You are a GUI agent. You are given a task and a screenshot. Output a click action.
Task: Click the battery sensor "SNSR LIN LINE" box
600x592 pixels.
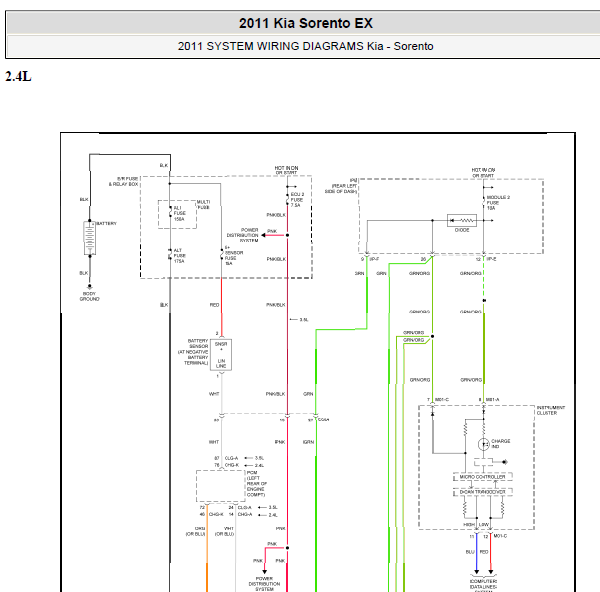coord(221,355)
